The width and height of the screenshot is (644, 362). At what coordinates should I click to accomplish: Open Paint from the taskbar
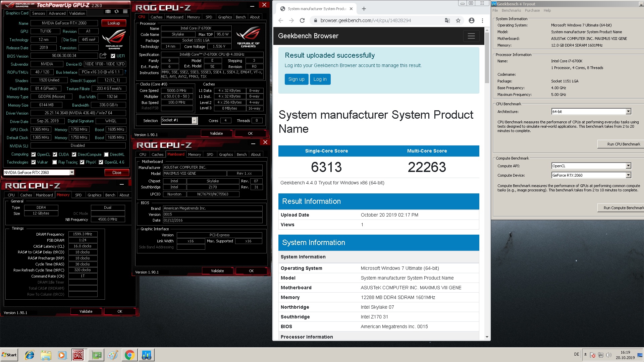click(x=113, y=355)
